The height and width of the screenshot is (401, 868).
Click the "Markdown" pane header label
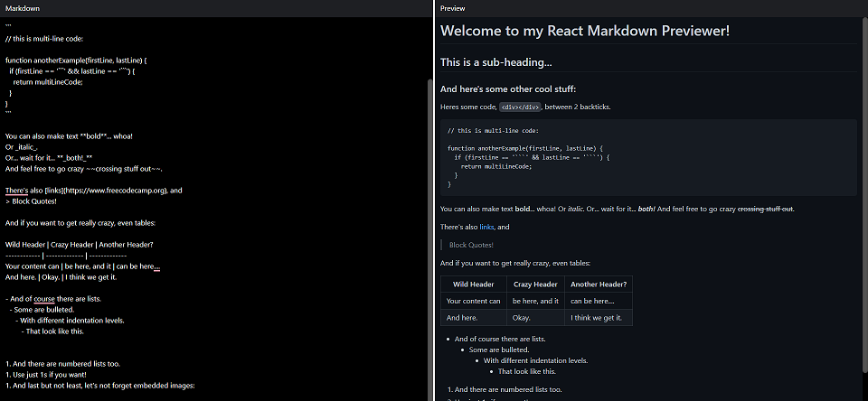22,8
